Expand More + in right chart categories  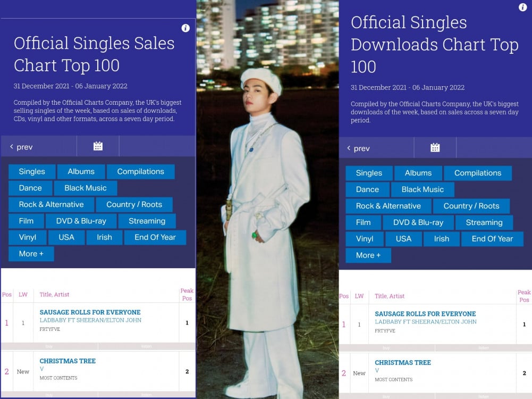pos(368,255)
